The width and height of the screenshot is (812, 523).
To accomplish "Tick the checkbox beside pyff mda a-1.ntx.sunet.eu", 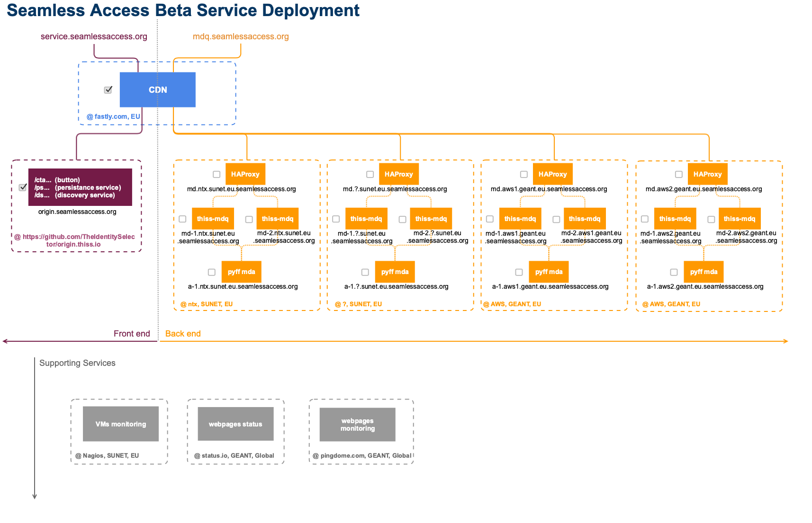I will [212, 272].
